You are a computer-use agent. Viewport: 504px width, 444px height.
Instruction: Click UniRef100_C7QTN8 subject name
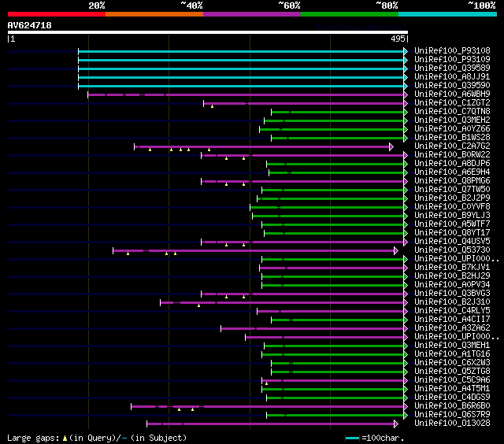click(x=452, y=112)
